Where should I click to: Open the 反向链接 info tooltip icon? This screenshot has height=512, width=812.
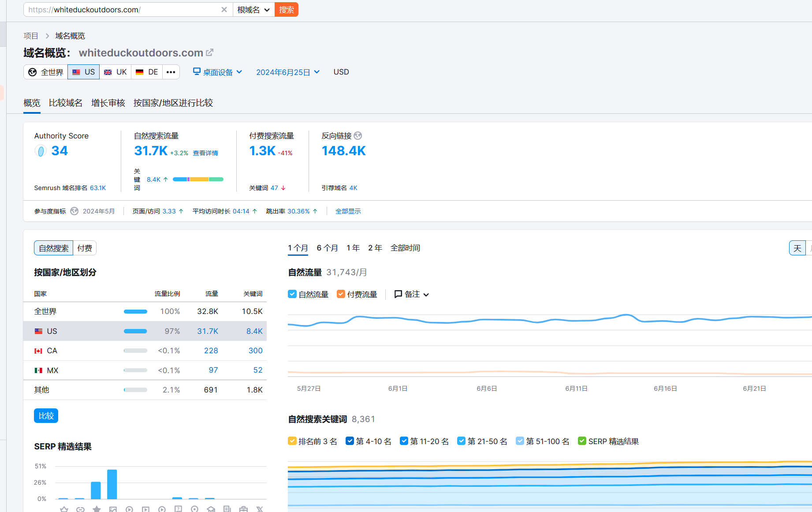click(358, 136)
